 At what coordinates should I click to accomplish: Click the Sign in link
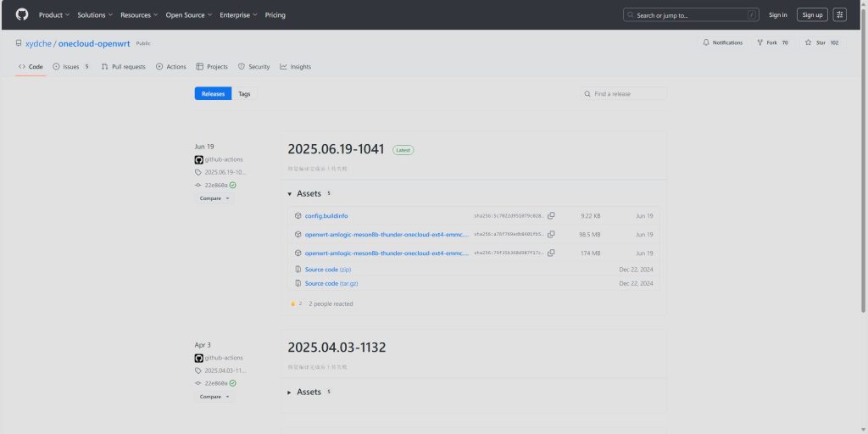point(777,15)
